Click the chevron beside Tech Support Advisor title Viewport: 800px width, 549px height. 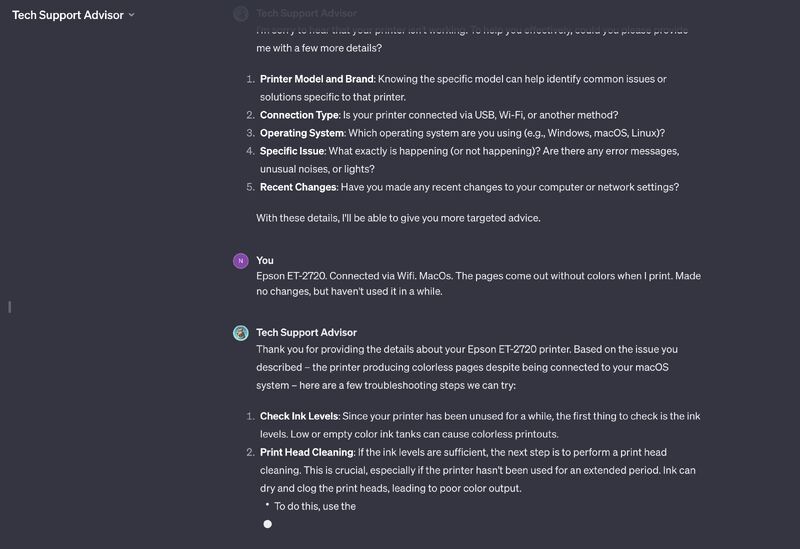click(x=132, y=15)
